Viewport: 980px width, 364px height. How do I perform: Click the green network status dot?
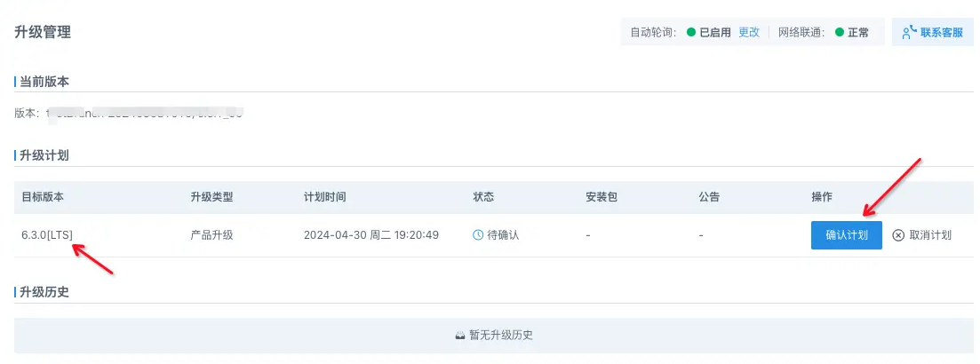tap(840, 33)
